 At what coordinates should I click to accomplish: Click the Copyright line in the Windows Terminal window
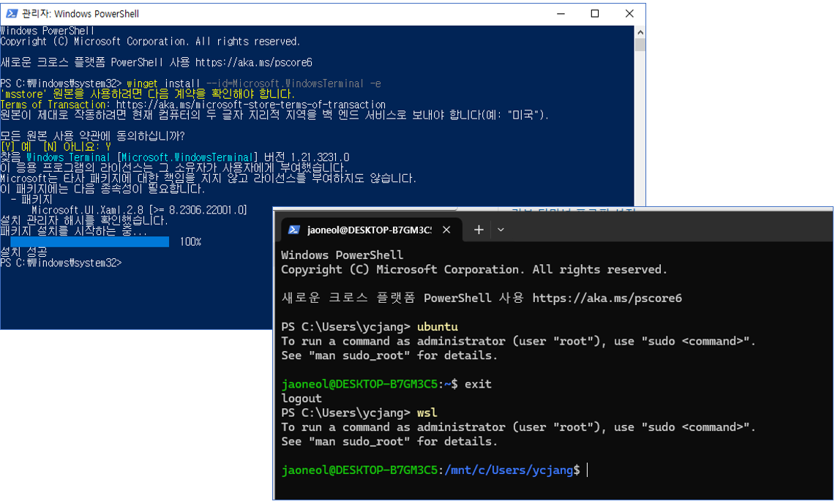tap(474, 269)
